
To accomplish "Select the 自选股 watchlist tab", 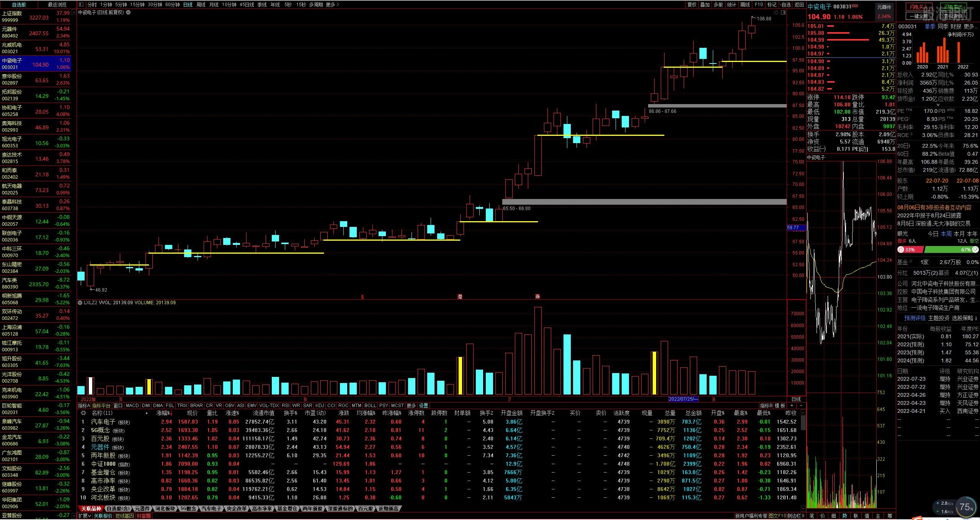I will (19, 5).
